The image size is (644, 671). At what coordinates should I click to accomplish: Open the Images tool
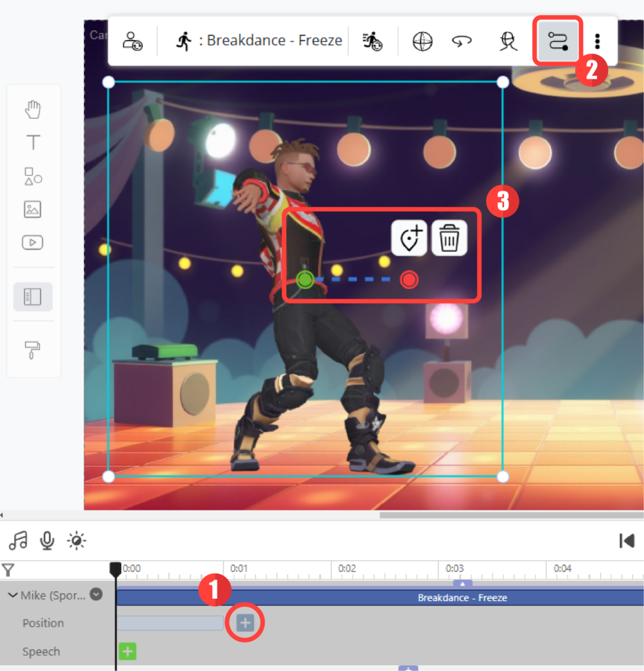click(x=33, y=210)
